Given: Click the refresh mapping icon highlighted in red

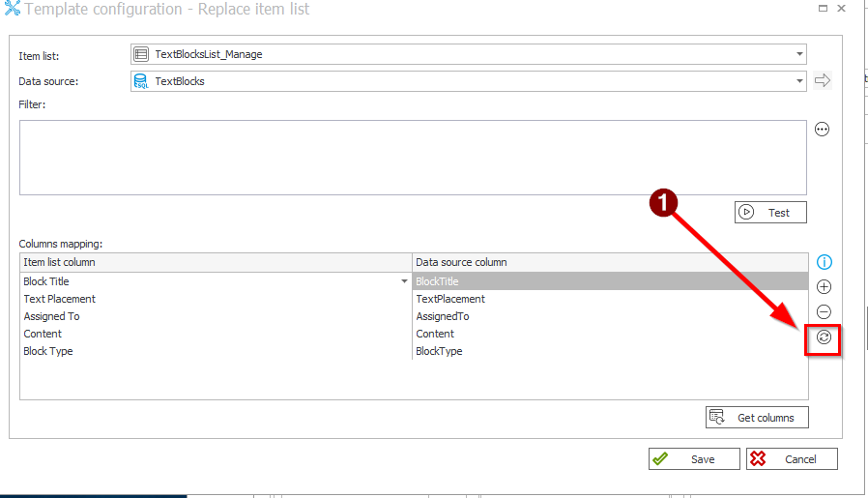Looking at the screenshot, I should coord(824,337).
